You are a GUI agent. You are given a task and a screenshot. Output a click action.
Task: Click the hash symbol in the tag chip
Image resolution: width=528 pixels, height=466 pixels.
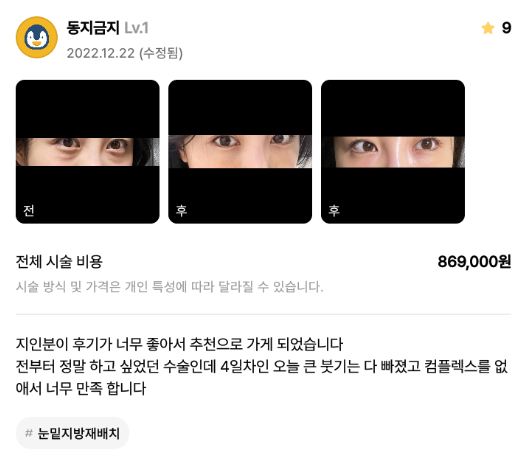[29, 433]
